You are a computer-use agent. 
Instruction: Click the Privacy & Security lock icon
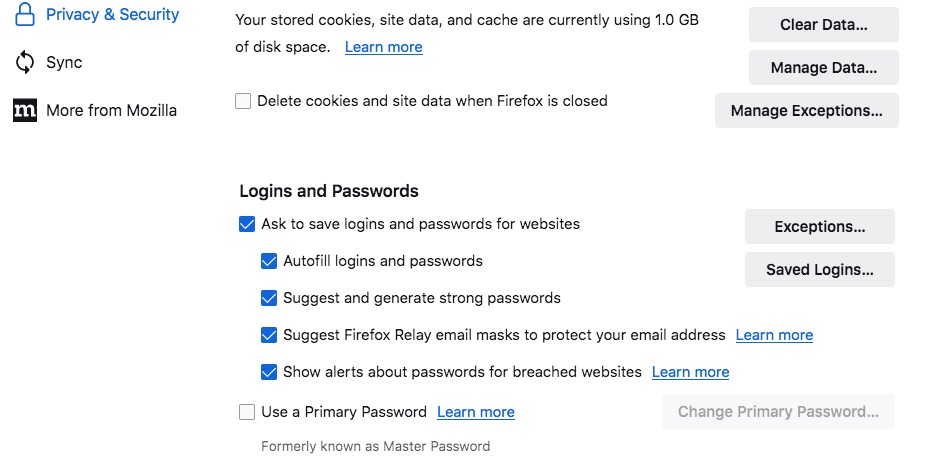click(24, 14)
